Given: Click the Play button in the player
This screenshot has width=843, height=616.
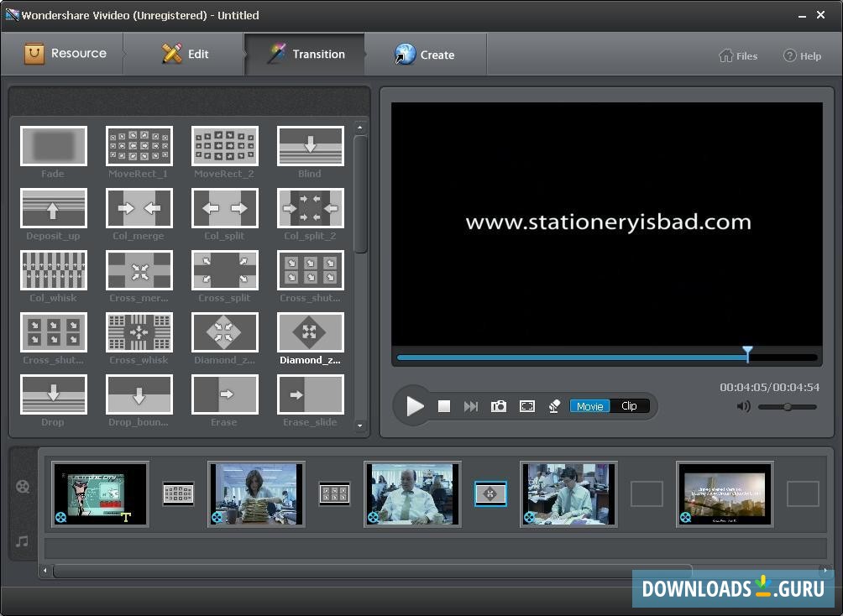Looking at the screenshot, I should click(x=415, y=406).
